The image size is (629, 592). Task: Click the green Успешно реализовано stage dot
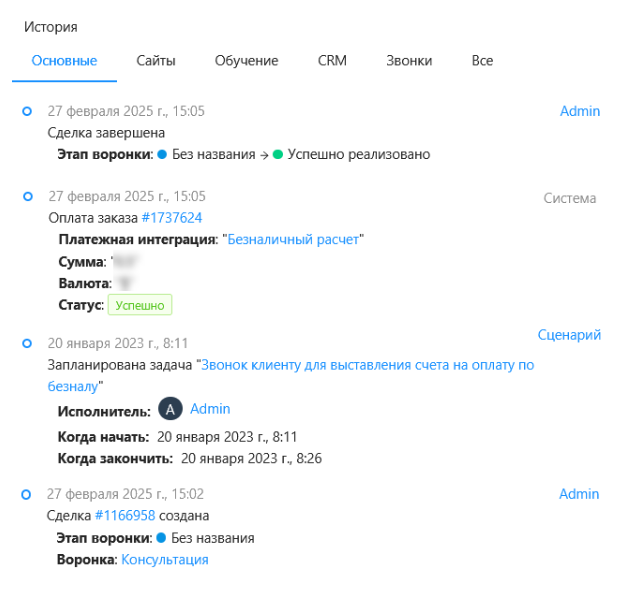278,155
